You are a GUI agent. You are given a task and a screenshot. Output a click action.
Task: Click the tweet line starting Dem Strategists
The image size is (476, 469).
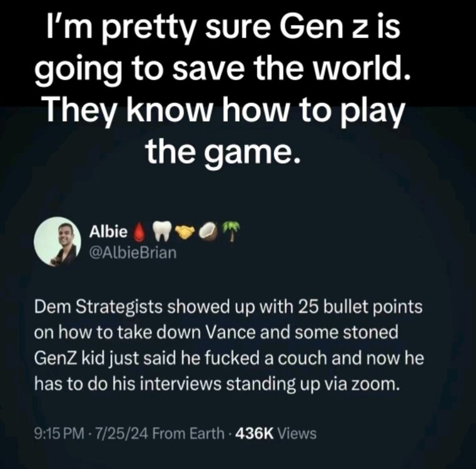click(228, 308)
